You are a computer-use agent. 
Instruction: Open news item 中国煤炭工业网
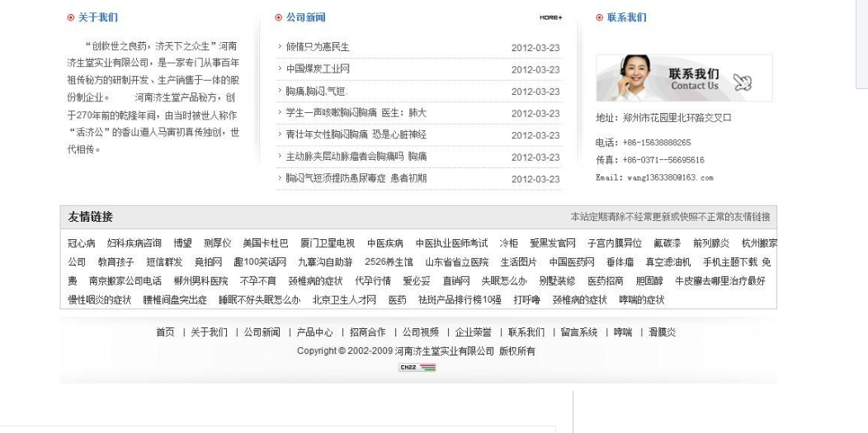(x=317, y=69)
